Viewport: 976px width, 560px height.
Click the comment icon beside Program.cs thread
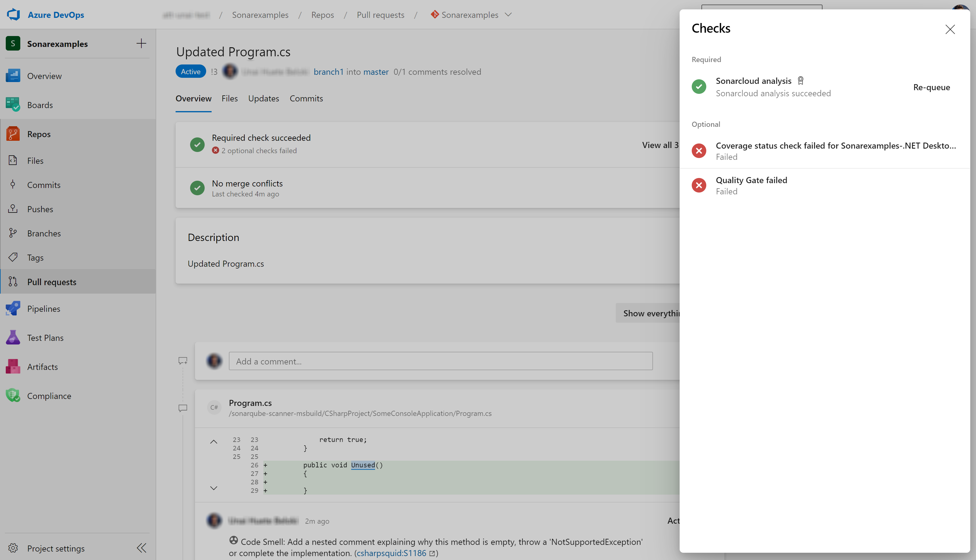pos(183,408)
